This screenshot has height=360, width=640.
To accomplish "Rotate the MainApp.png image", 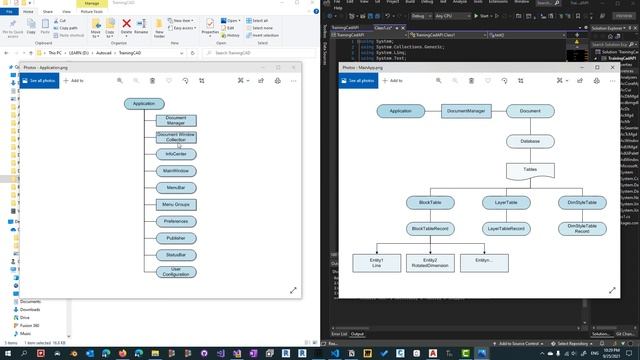I will pos(504,81).
